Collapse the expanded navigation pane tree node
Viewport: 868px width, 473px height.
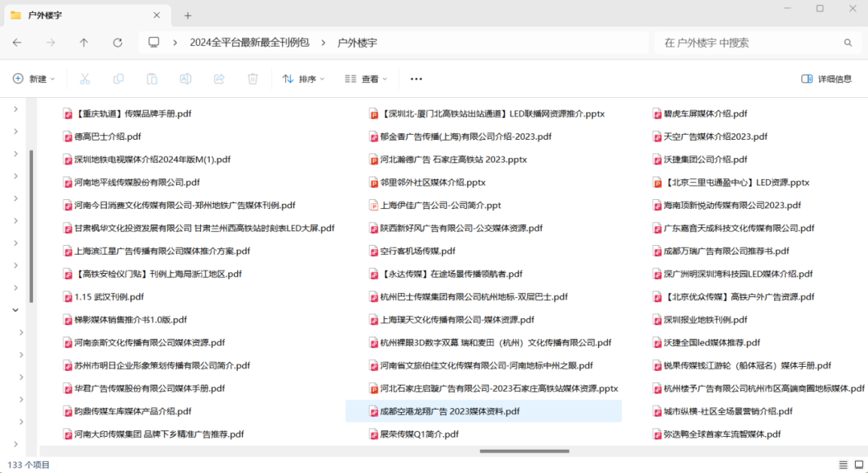(15, 310)
